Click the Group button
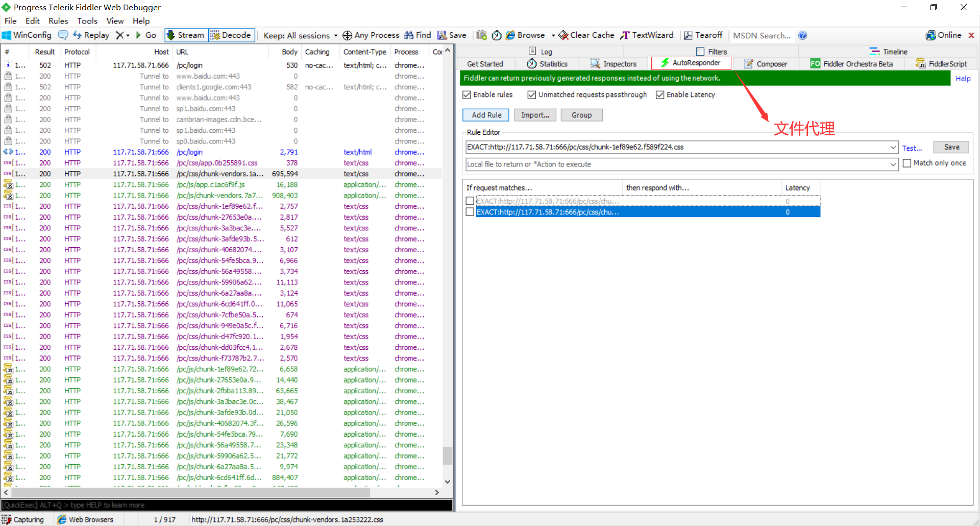 (x=581, y=115)
